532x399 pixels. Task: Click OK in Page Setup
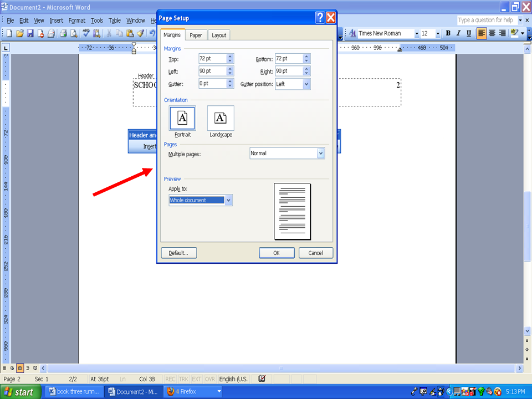277,253
